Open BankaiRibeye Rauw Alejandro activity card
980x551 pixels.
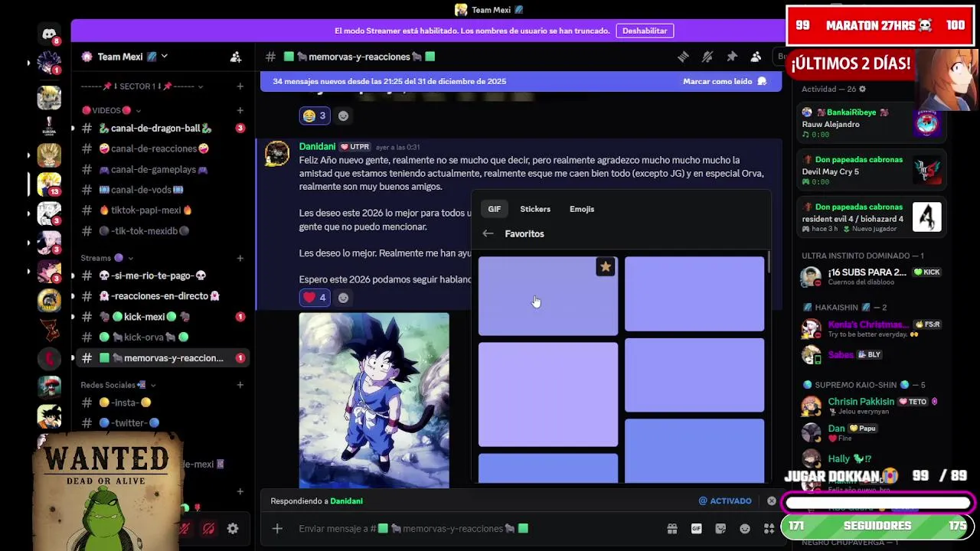[x=872, y=123]
